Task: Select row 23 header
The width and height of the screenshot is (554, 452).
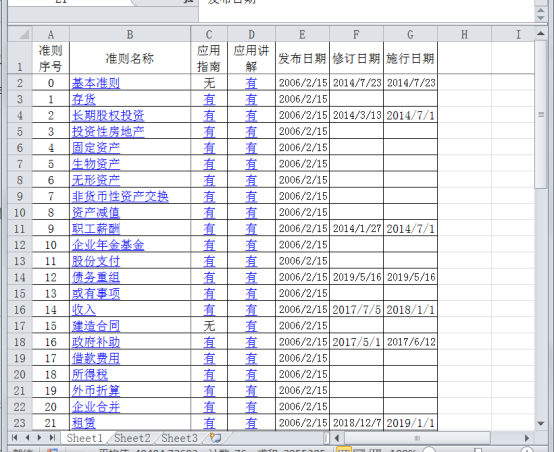Action: [x=20, y=423]
